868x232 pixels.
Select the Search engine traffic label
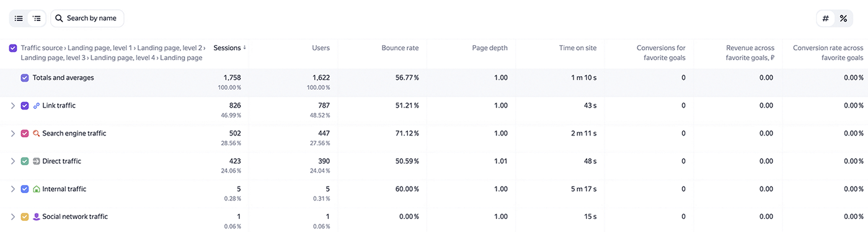coord(74,134)
